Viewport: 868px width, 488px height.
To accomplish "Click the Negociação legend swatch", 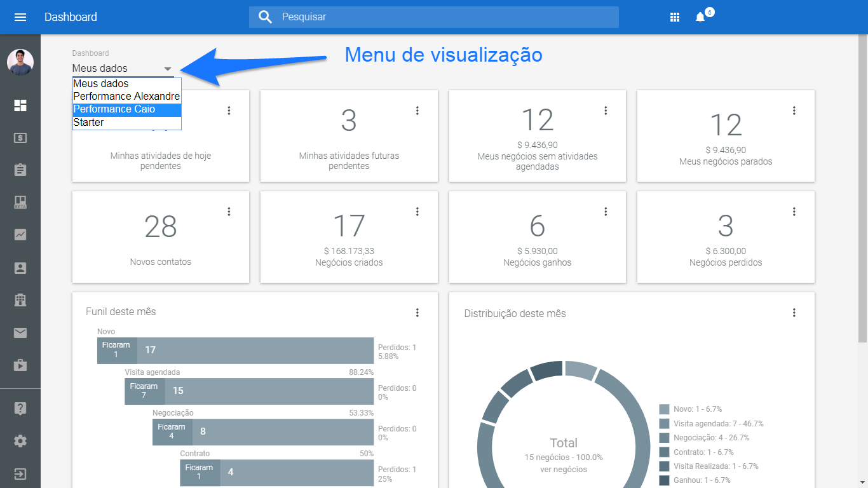I will point(665,438).
